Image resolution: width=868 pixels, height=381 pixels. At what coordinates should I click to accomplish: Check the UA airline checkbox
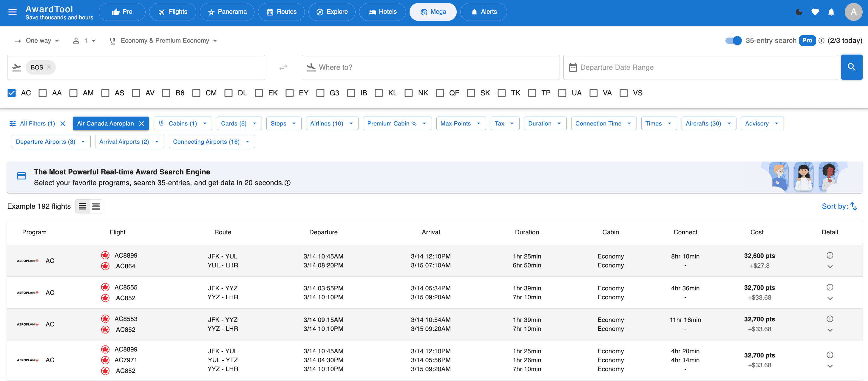pos(562,93)
